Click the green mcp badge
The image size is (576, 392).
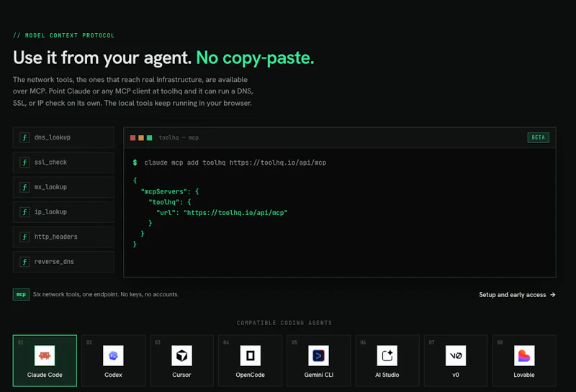tap(21, 294)
